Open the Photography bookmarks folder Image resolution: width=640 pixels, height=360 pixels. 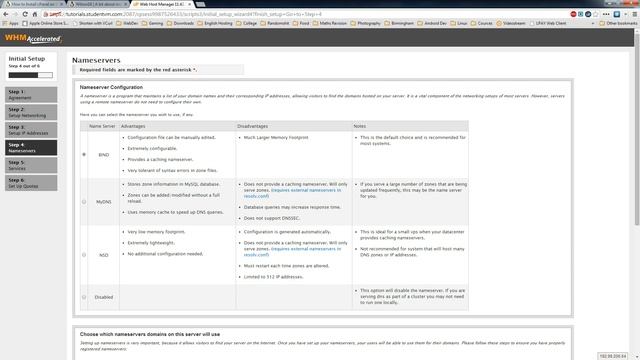(x=366, y=24)
